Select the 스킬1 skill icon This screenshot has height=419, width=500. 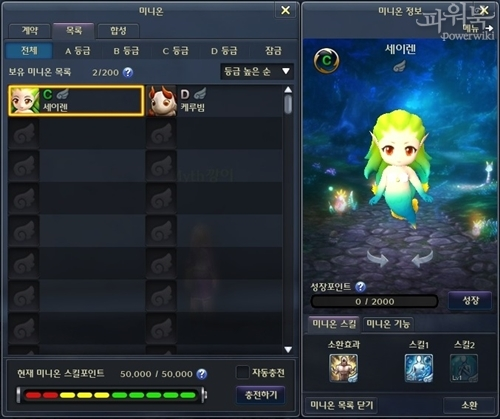point(419,368)
